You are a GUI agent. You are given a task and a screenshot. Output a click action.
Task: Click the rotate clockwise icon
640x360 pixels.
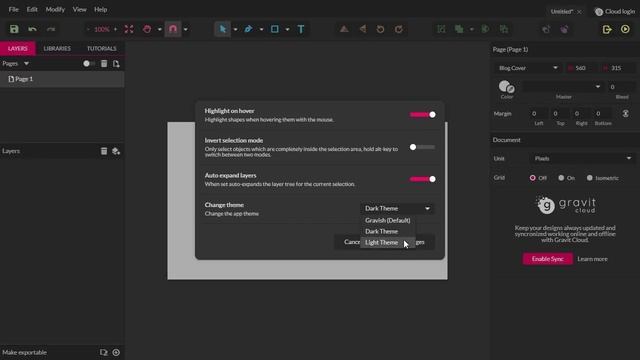pyautogui.click(x=399, y=29)
